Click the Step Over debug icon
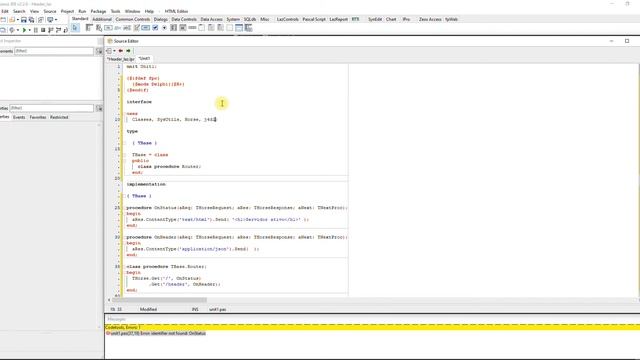 pos(58,30)
